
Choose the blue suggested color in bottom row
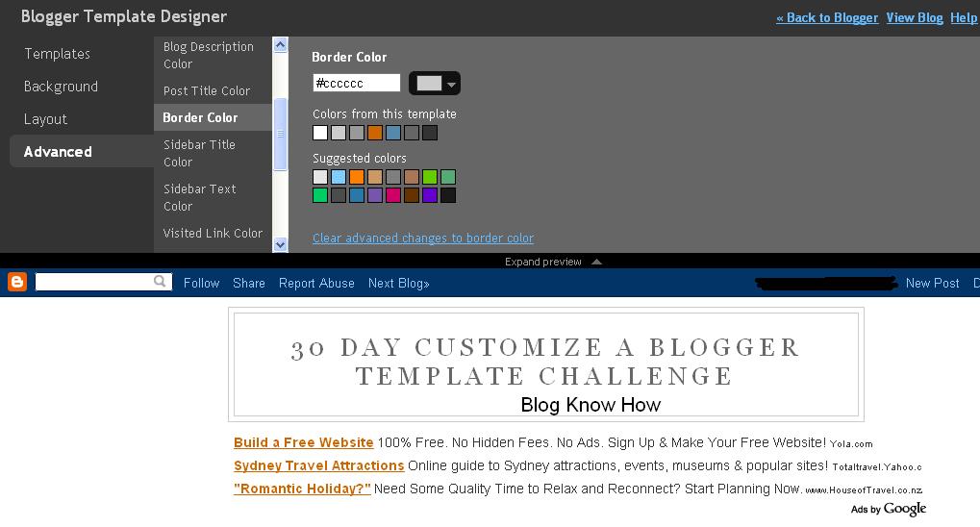[356, 195]
